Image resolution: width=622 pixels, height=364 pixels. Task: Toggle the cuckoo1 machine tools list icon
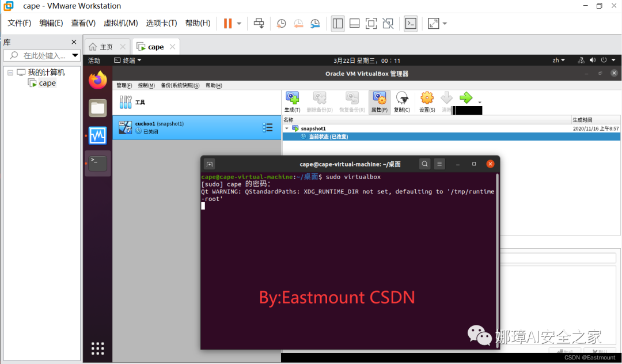[268, 127]
